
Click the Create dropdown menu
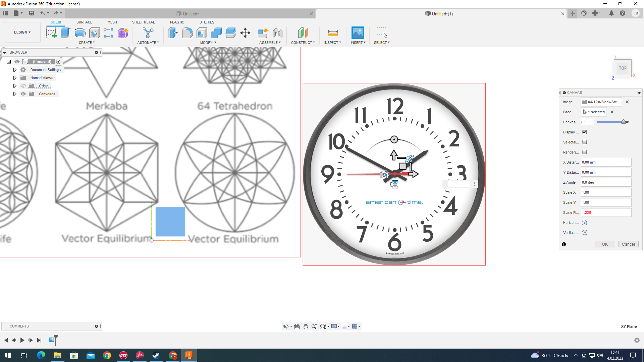coord(87,43)
